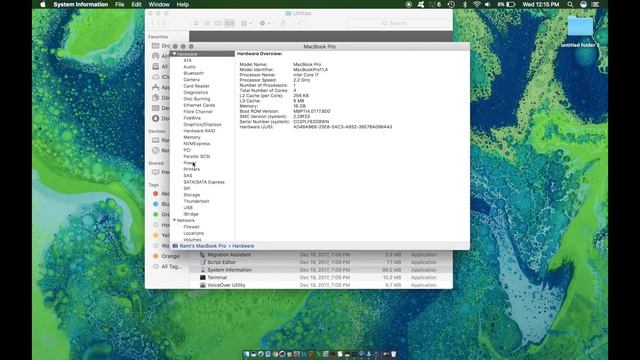Select Thunderbolt entry
The height and width of the screenshot is (360, 640).
click(196, 201)
